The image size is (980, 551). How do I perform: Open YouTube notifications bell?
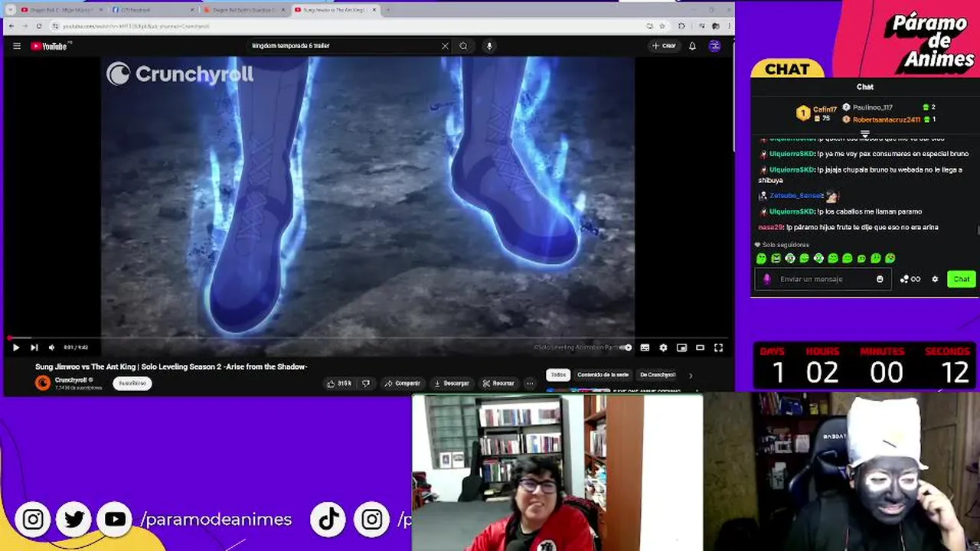click(x=692, y=46)
